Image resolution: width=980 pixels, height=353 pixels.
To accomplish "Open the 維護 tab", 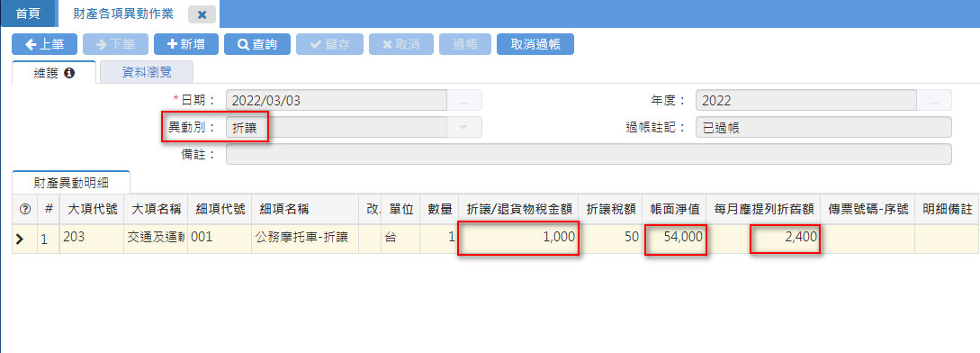I will tap(54, 73).
